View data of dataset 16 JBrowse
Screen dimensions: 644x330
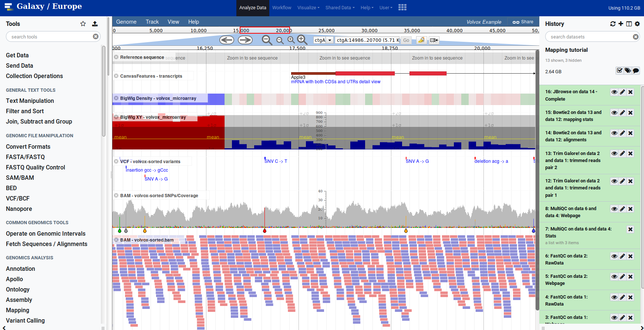[x=614, y=92]
